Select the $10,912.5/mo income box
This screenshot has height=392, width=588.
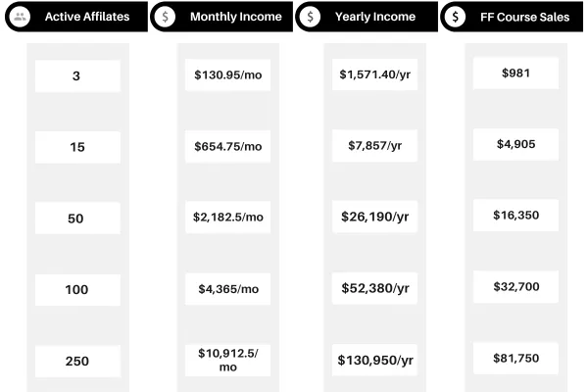(228, 359)
